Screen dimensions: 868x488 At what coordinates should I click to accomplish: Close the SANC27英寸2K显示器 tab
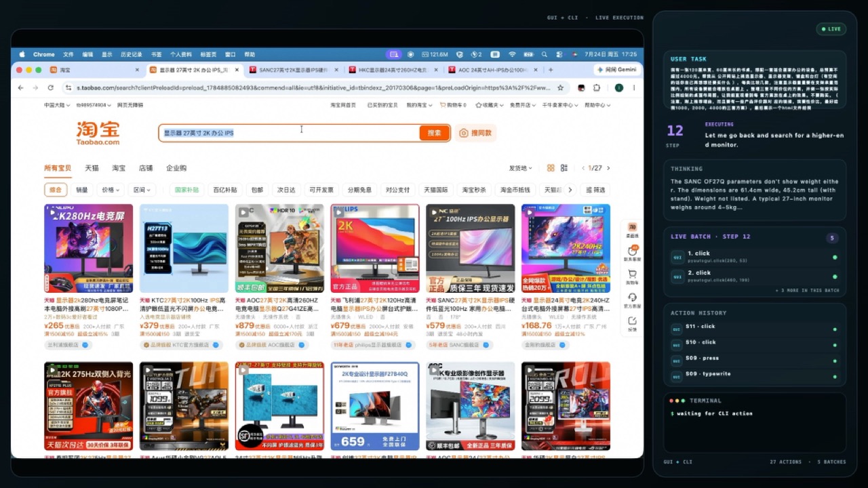click(x=337, y=70)
